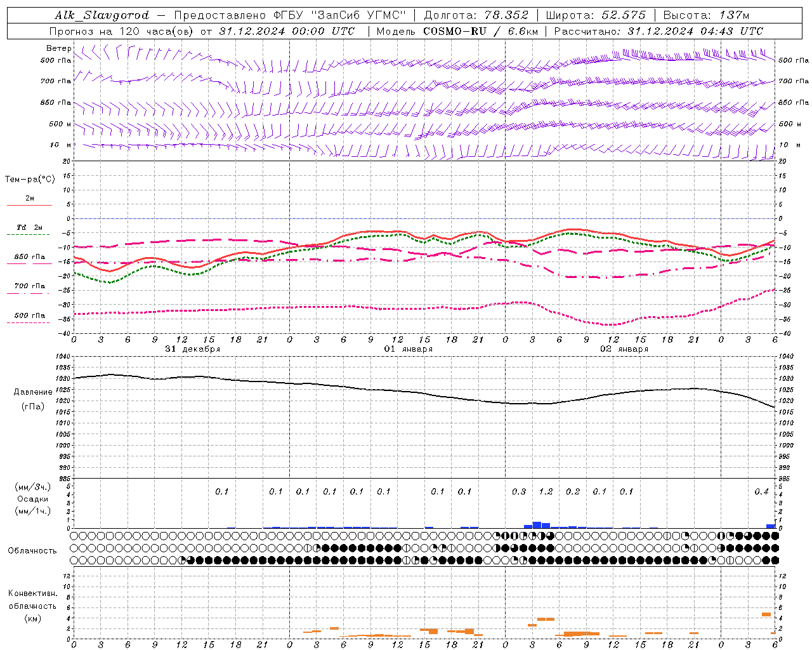The width and height of the screenshot is (812, 650).
Task: Click the 700 гПа legend entry in temperature panel
Action: [x=30, y=286]
